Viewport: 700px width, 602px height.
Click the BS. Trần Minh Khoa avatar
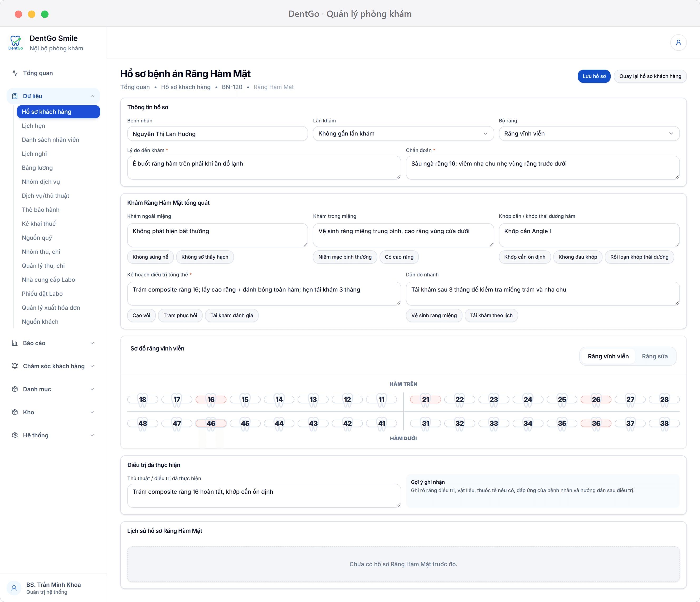click(14, 588)
